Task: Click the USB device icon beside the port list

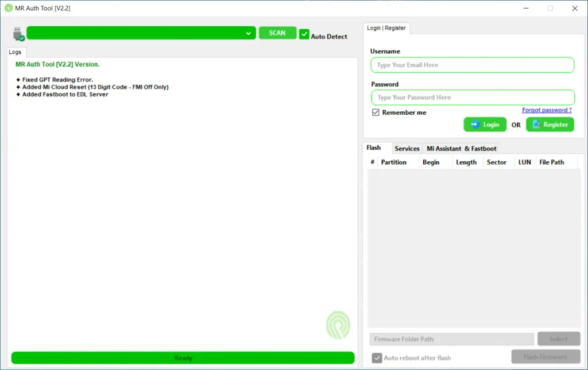Action: [x=18, y=34]
